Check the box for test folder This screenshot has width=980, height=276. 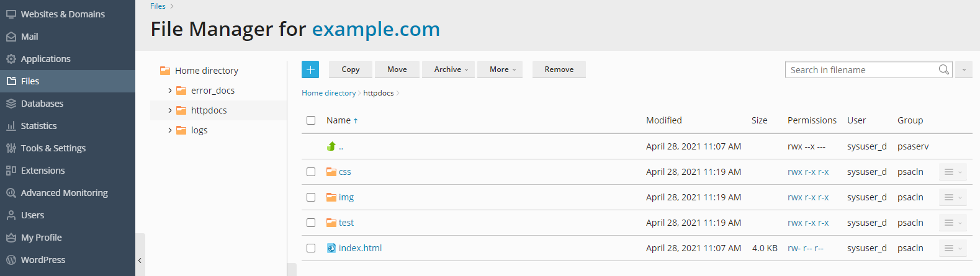311,223
